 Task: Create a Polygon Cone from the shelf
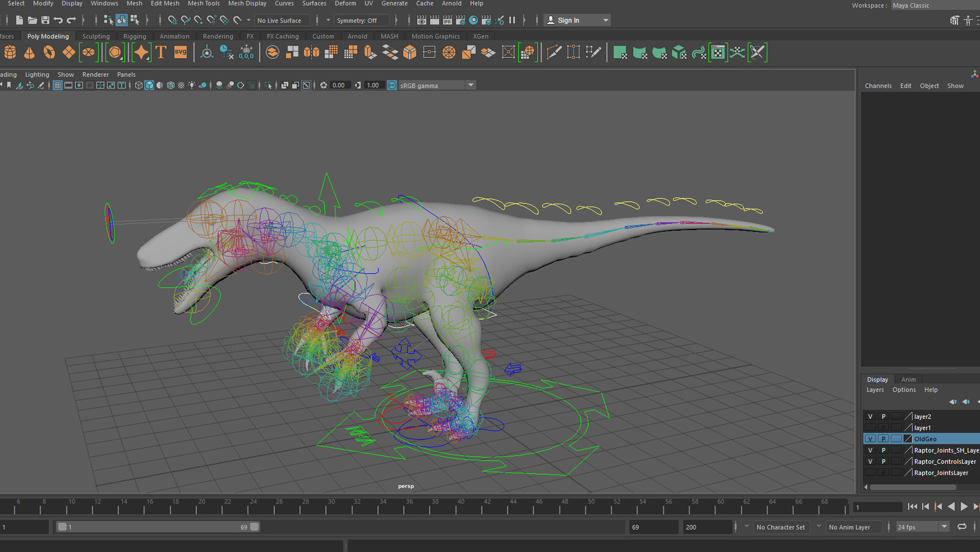[x=29, y=52]
